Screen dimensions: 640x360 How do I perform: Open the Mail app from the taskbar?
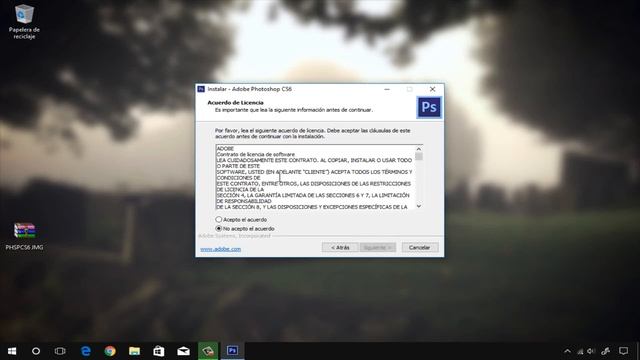(183, 351)
